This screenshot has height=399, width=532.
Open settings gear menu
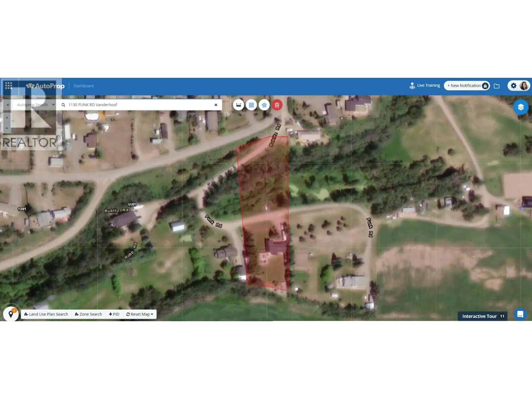(x=513, y=86)
